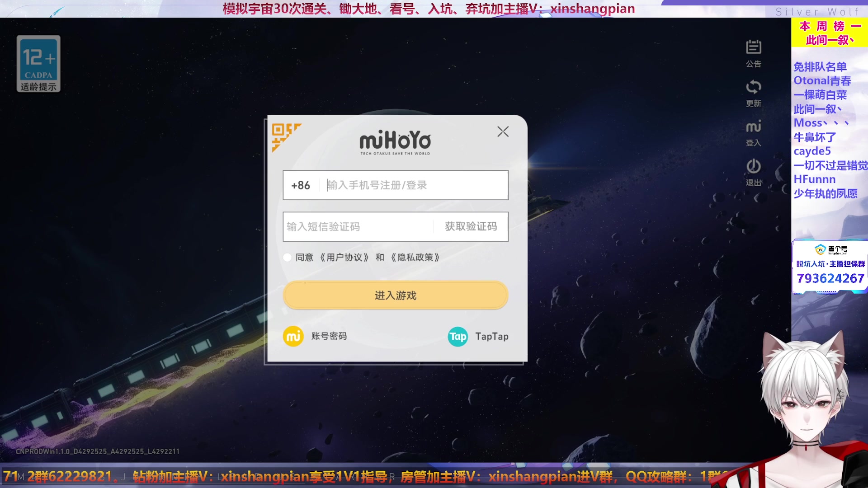
Task: Focus the SMS verification code field
Action: (358, 227)
